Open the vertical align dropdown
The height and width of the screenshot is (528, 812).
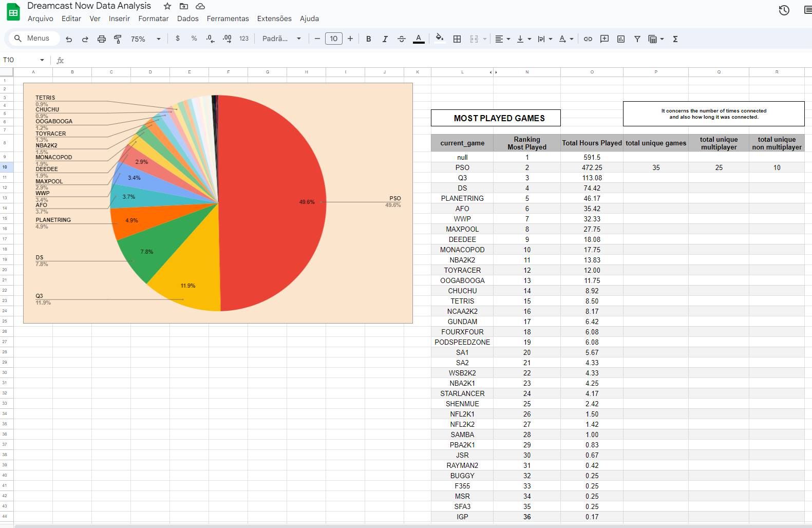click(524, 39)
